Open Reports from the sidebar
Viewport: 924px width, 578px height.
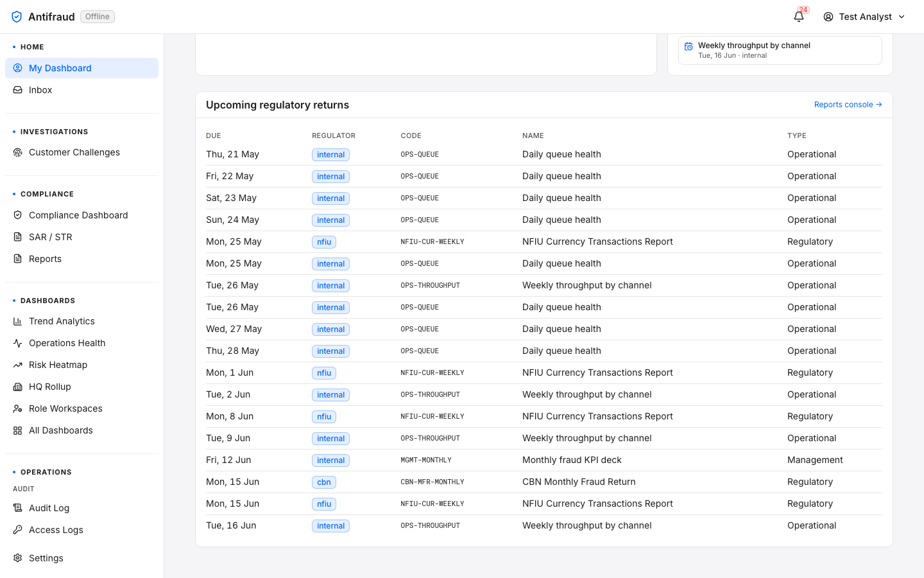(x=81, y=259)
